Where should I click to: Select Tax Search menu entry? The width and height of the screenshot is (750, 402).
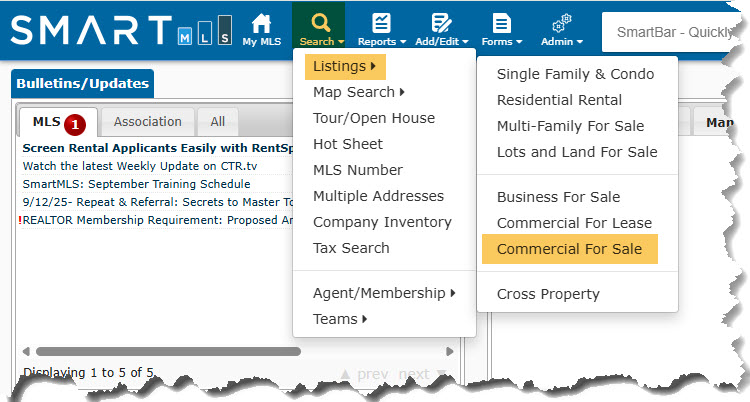coord(351,248)
